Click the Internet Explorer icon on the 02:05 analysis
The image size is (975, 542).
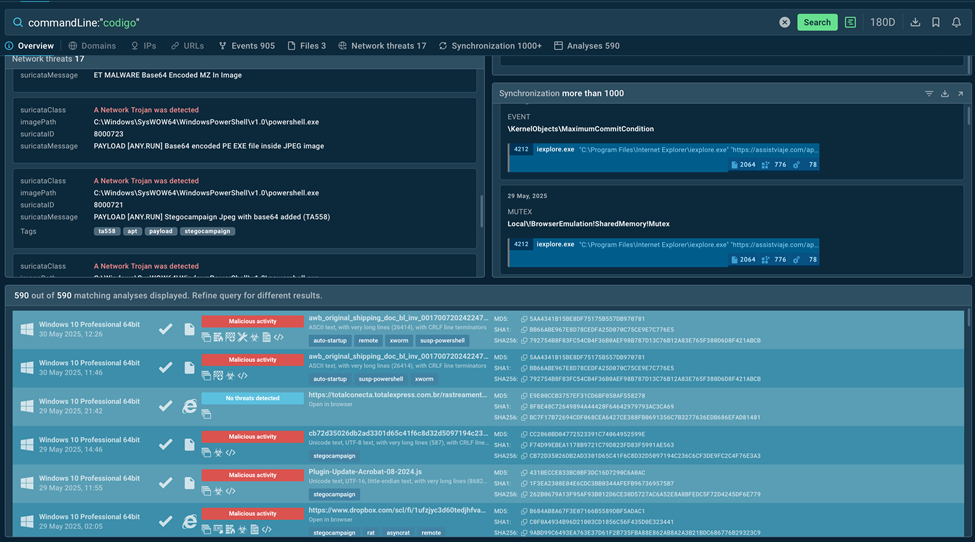pos(189,521)
